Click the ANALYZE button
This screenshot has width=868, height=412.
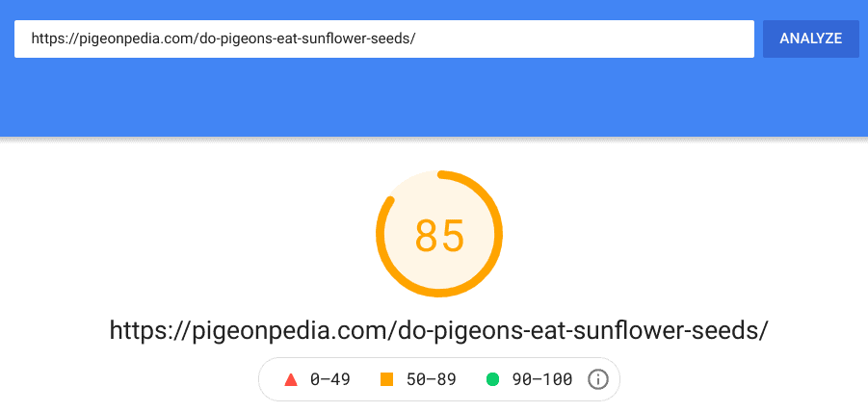(811, 39)
